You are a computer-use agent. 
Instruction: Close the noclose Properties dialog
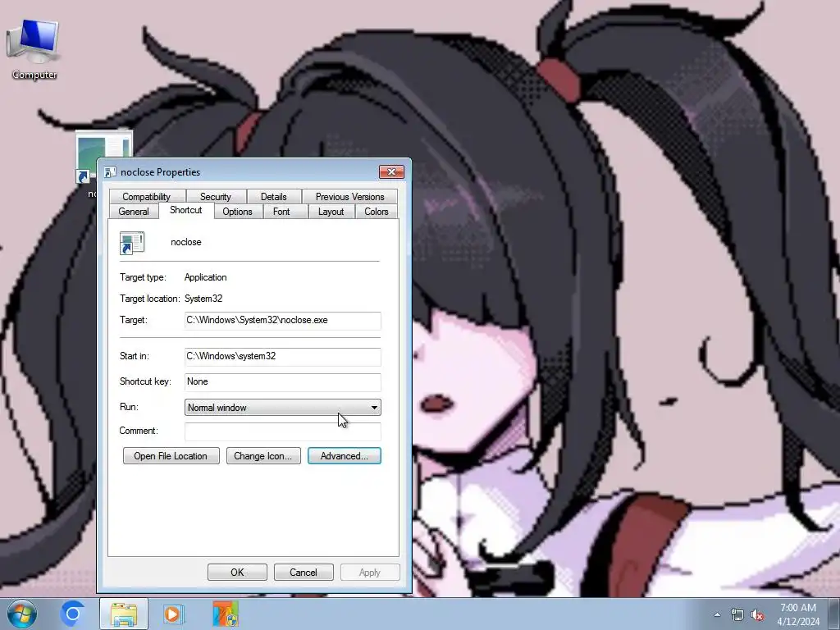click(391, 172)
